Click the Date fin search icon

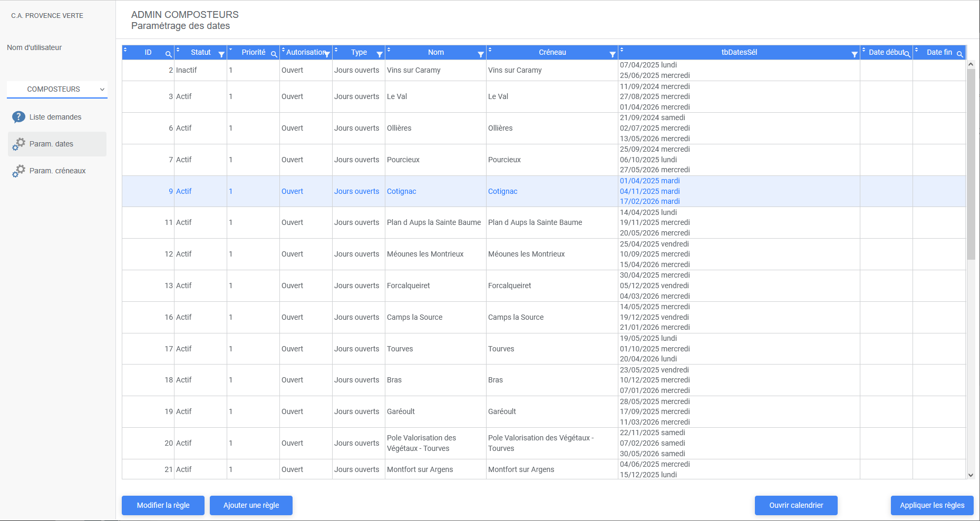pos(960,54)
